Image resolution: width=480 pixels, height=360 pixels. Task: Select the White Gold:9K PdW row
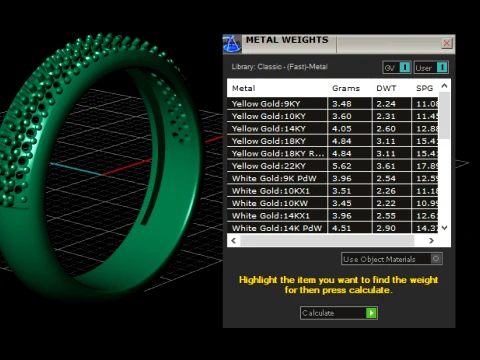(332, 178)
